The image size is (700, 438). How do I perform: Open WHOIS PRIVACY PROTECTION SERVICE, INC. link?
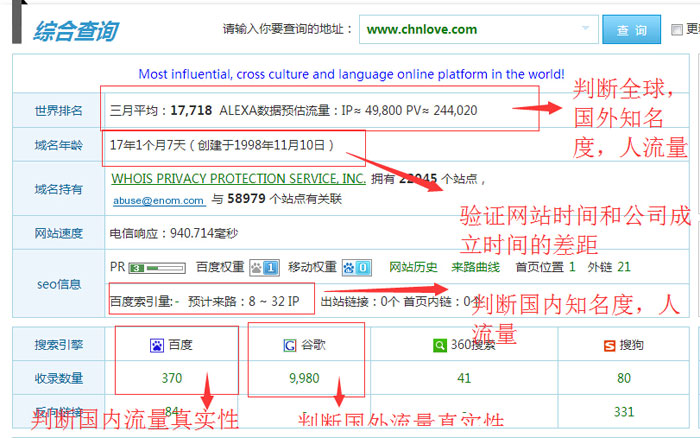[238, 179]
